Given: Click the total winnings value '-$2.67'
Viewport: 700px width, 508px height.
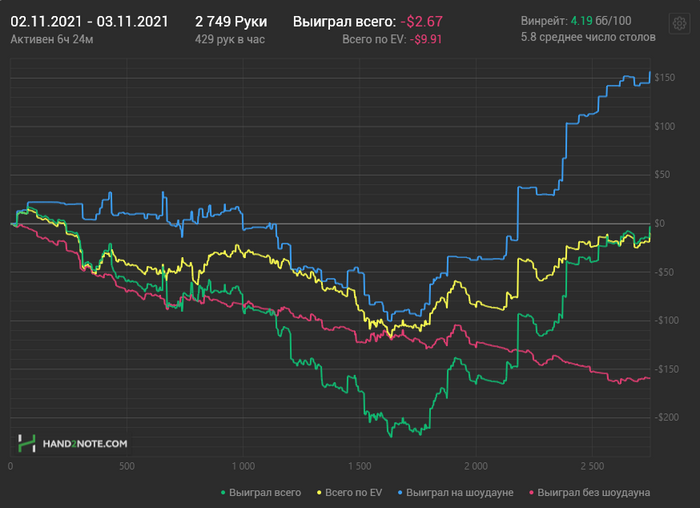Looking at the screenshot, I should [x=421, y=21].
